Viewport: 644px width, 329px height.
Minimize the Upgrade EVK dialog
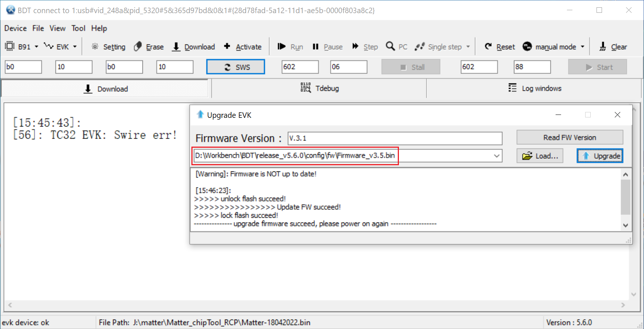pyautogui.click(x=558, y=115)
